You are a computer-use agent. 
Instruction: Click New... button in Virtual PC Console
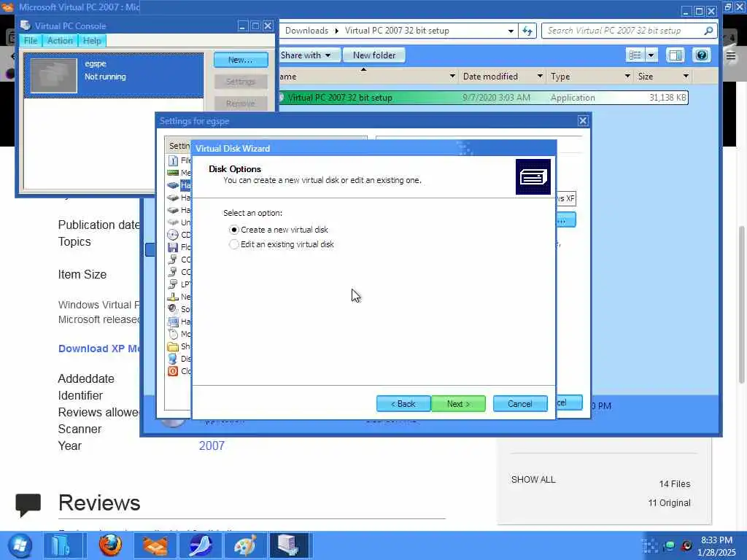tap(241, 60)
